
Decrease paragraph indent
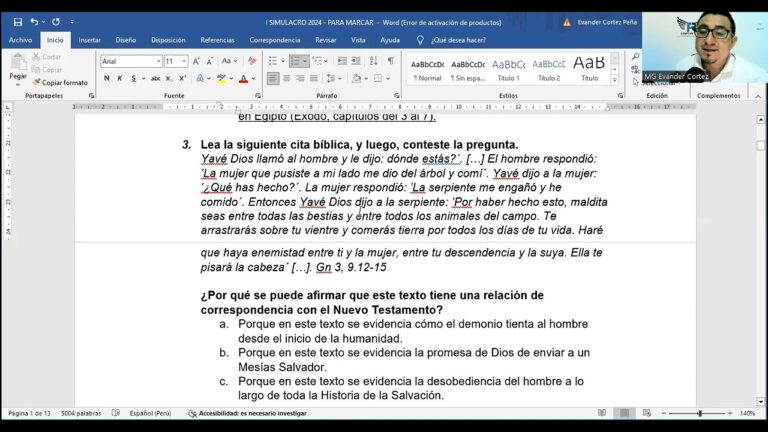click(342, 61)
